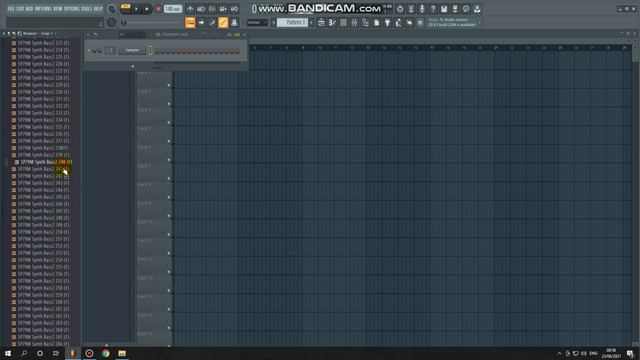Click the stop button in transport

tap(147, 9)
